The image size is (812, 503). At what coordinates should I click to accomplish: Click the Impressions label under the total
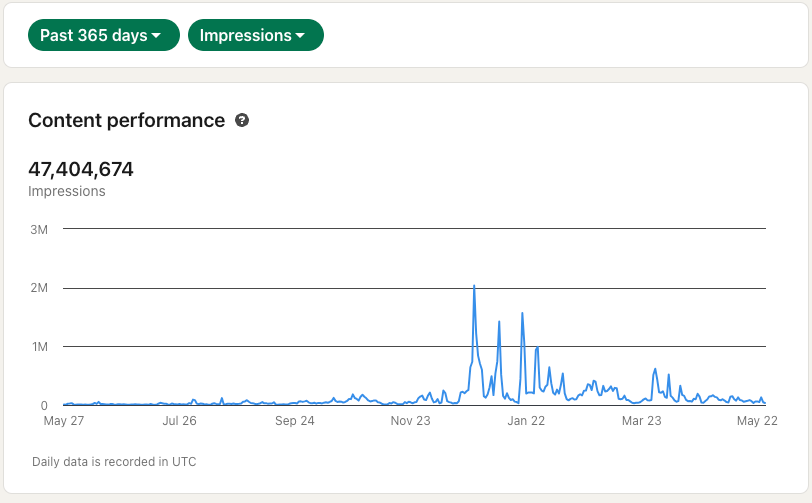(67, 191)
